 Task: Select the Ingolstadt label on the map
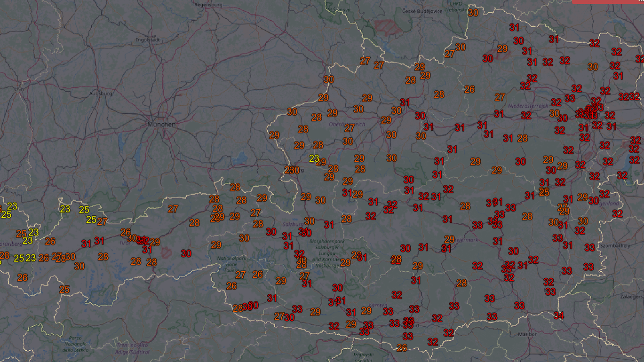point(147,40)
